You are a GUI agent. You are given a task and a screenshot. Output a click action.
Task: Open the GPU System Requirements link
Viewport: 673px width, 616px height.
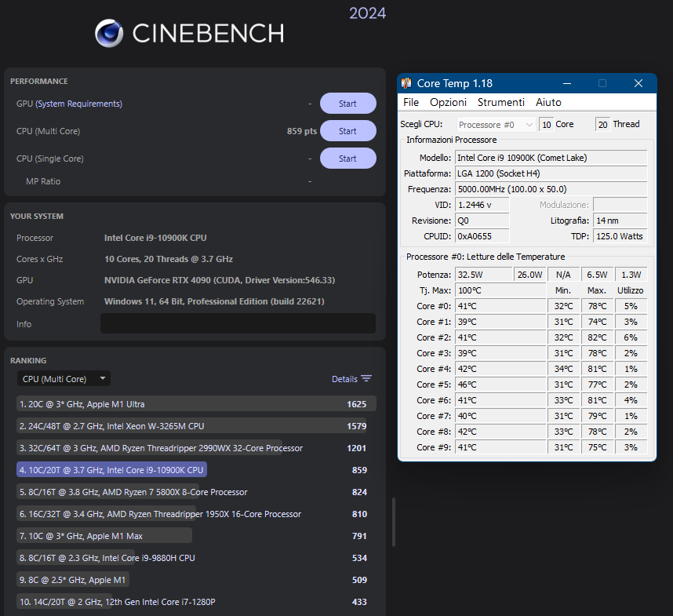pyautogui.click(x=79, y=104)
